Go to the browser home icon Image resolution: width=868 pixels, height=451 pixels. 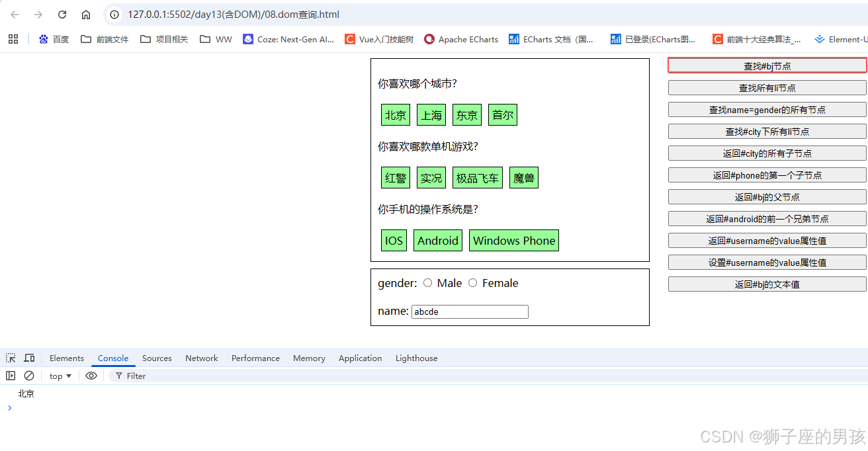86,15
